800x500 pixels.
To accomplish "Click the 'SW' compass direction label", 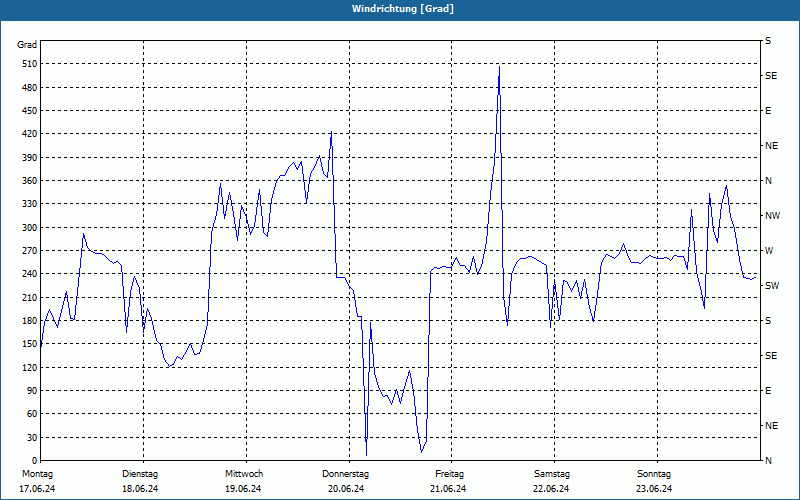I will click(772, 286).
